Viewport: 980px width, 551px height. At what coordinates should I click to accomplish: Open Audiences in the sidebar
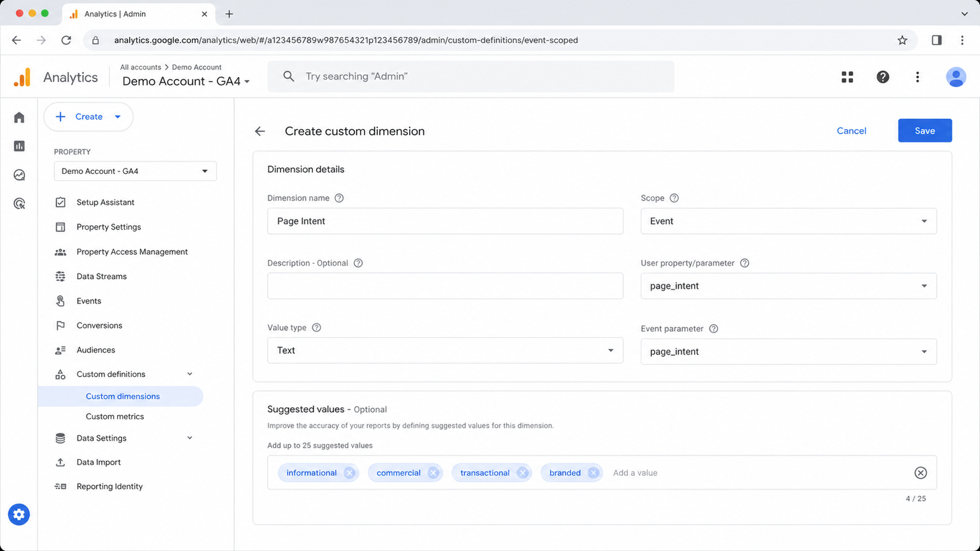(x=96, y=350)
